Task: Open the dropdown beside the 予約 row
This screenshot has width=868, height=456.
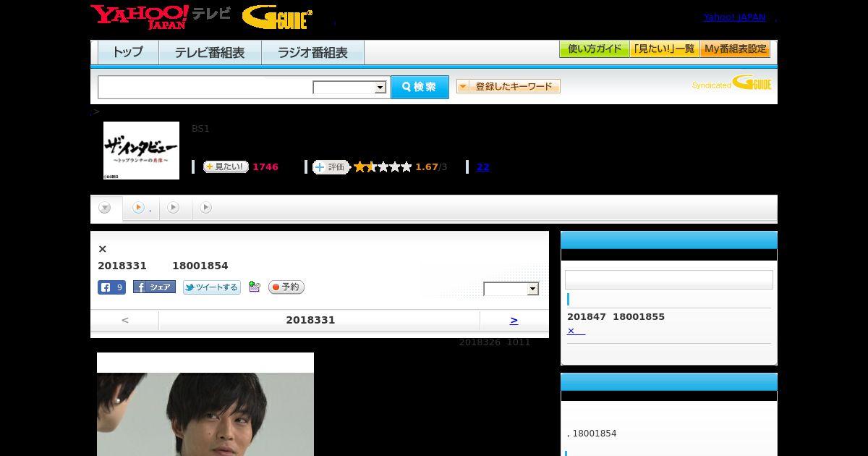Action: pyautogui.click(x=511, y=289)
